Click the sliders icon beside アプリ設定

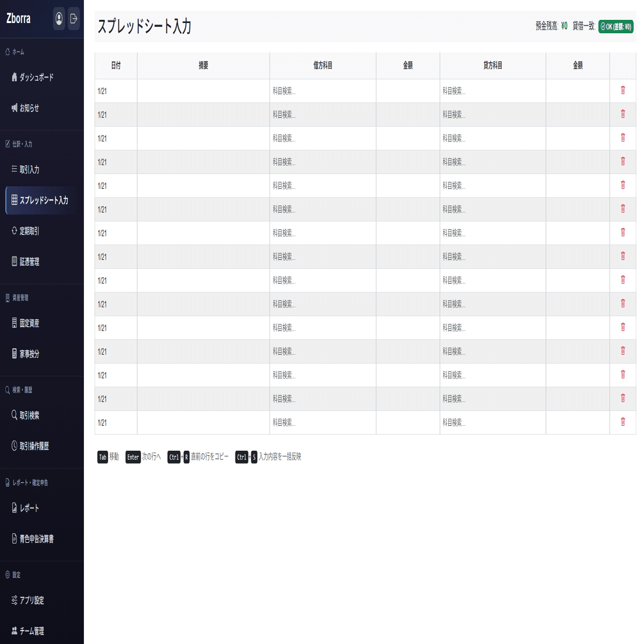14,600
